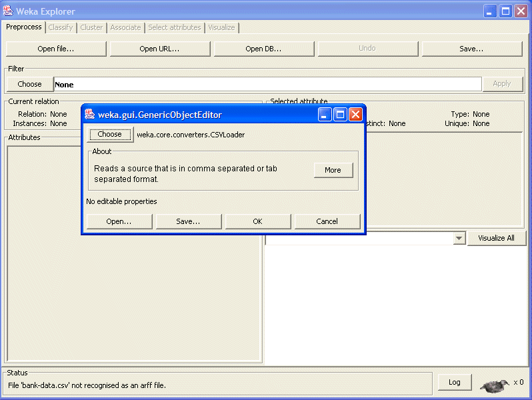Click More in the About section
This screenshot has width=532, height=400.
coord(333,170)
